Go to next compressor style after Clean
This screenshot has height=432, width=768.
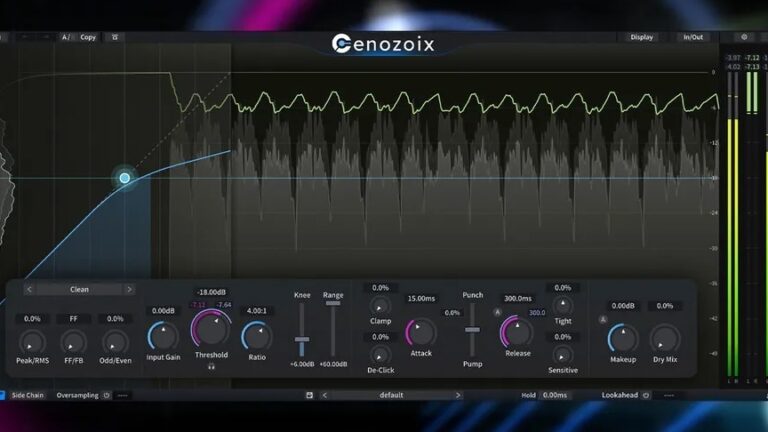(x=129, y=289)
